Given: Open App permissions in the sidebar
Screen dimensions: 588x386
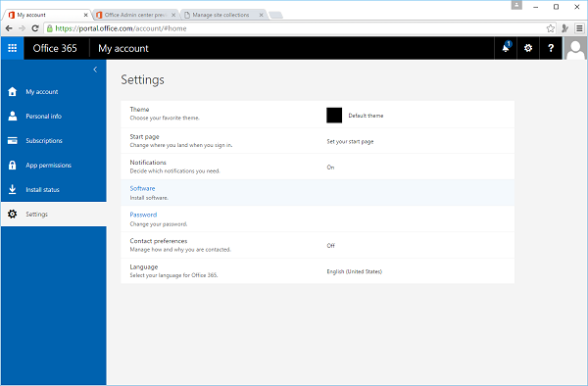Looking at the screenshot, I should 54,165.
